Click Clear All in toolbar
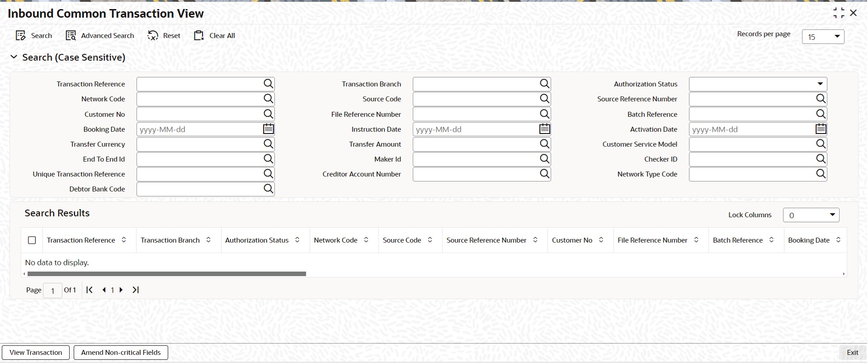868x363 pixels. [214, 36]
